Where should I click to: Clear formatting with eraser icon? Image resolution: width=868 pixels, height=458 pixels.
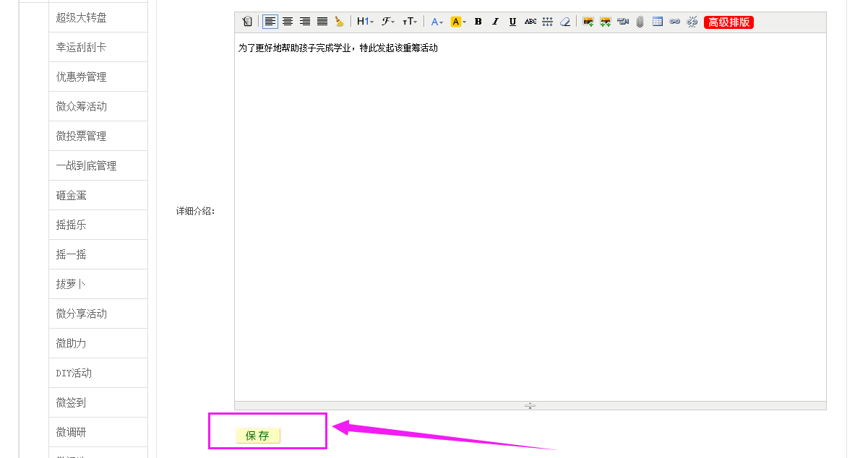tap(565, 22)
